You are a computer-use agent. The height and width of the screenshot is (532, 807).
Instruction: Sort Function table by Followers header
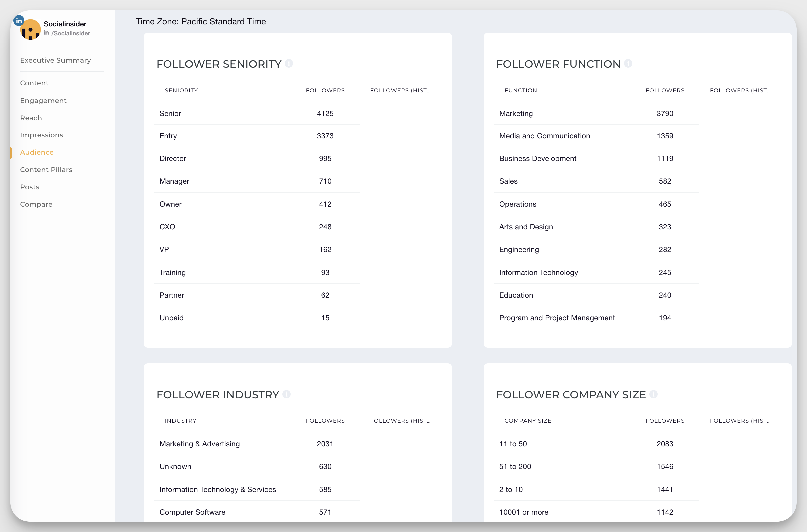tap(665, 90)
